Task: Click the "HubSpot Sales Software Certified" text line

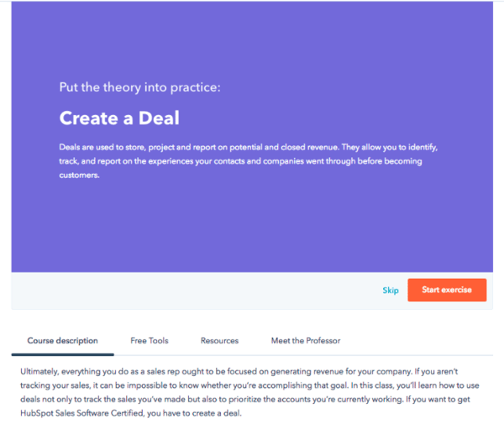Action: (x=168, y=413)
